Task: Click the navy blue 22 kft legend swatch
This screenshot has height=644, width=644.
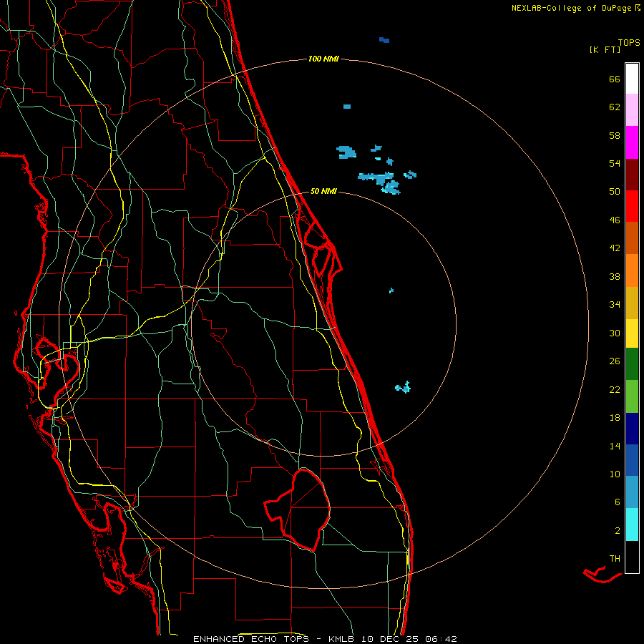Action: point(632,429)
